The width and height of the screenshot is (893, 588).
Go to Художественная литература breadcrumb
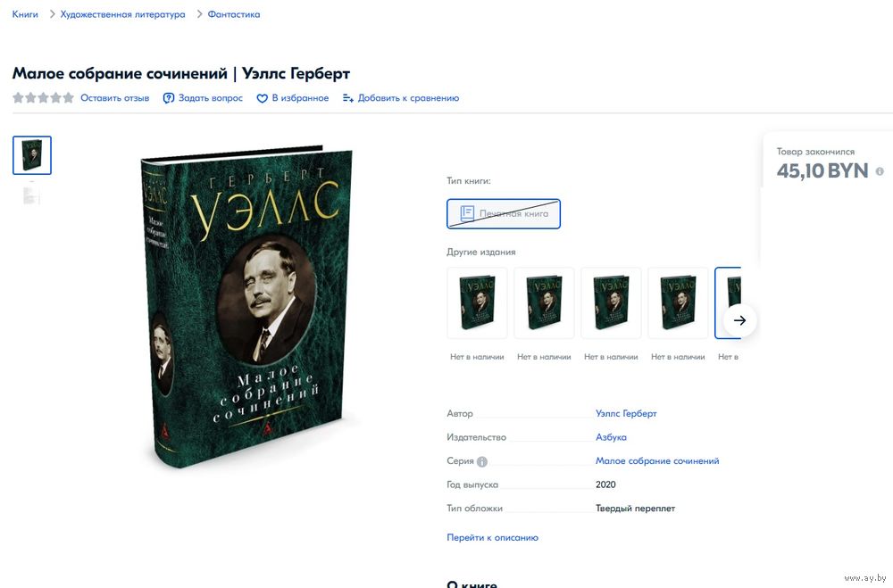pyautogui.click(x=123, y=14)
